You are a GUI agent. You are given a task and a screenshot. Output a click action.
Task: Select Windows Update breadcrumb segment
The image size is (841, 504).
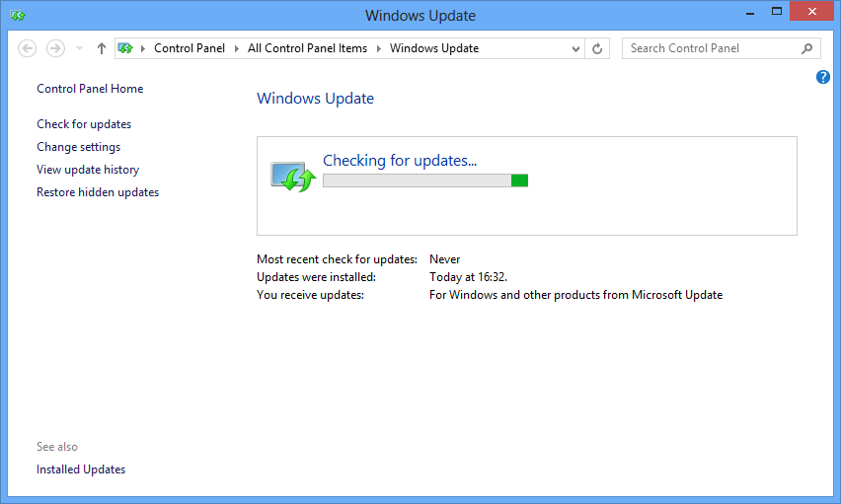pos(434,48)
